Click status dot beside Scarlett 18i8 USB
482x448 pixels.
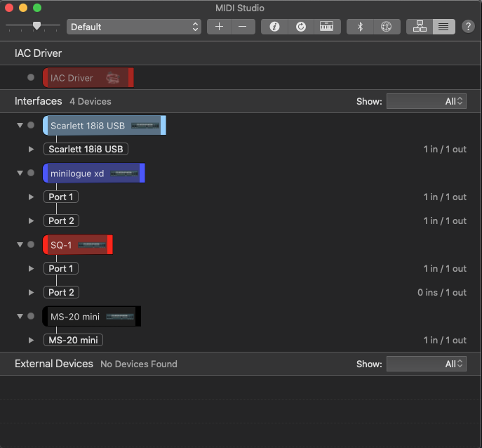point(31,125)
